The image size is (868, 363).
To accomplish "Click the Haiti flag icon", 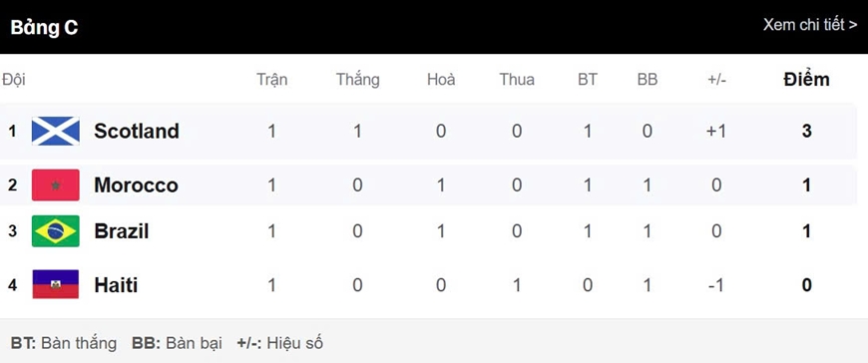I will (x=55, y=284).
